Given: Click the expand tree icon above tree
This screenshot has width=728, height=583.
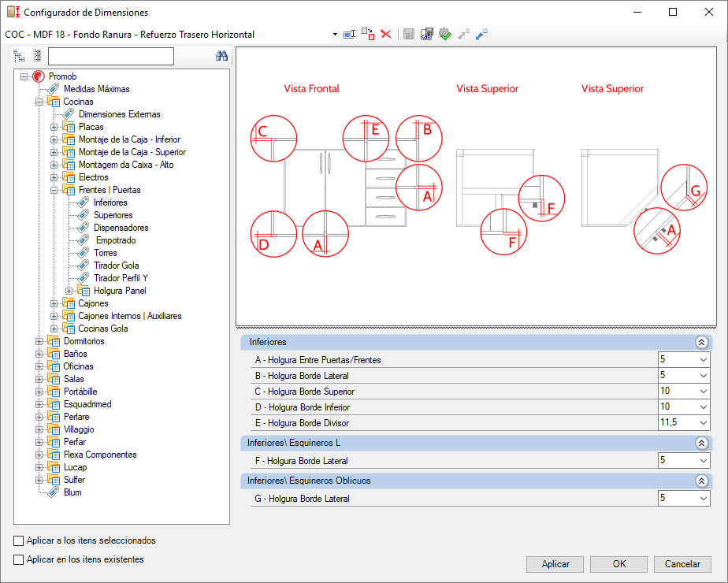Looking at the screenshot, I should 19,56.
